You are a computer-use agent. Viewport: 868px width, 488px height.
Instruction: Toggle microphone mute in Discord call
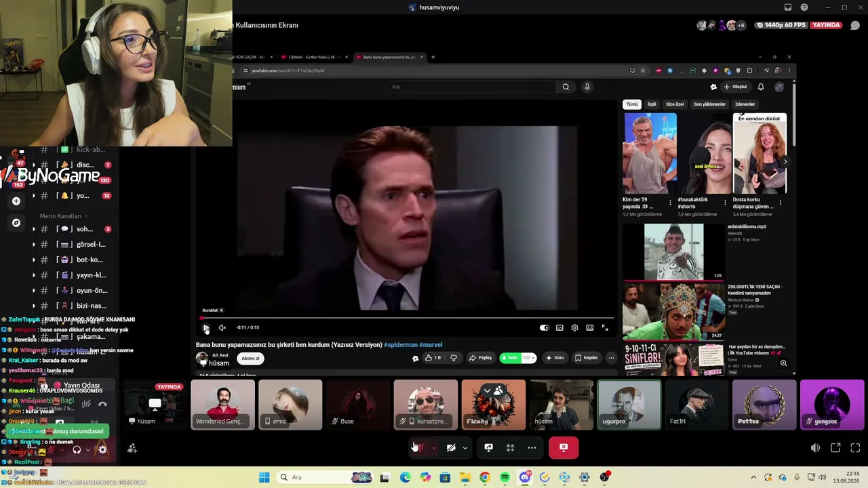coord(420,447)
